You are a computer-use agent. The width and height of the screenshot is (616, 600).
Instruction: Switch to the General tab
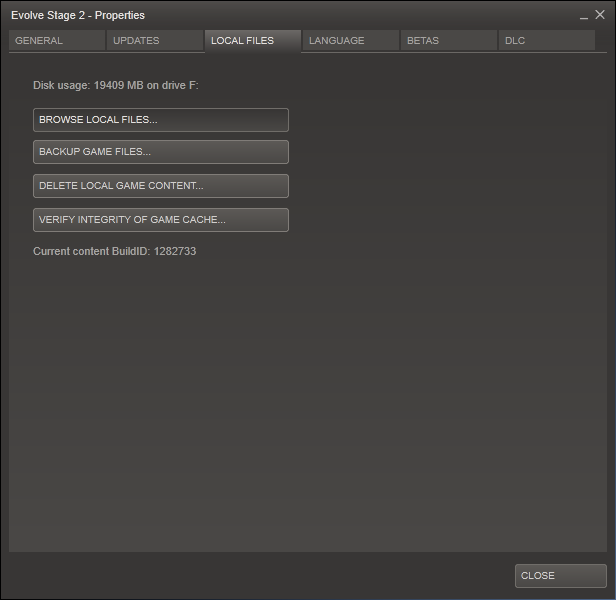[57, 40]
